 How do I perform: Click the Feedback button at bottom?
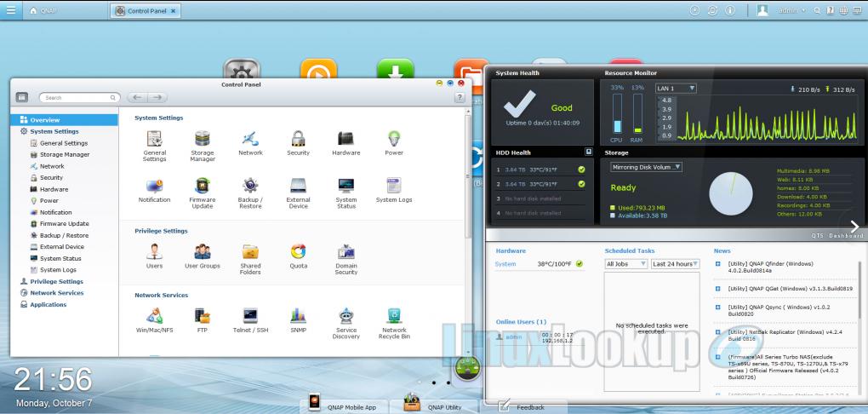pos(523,407)
